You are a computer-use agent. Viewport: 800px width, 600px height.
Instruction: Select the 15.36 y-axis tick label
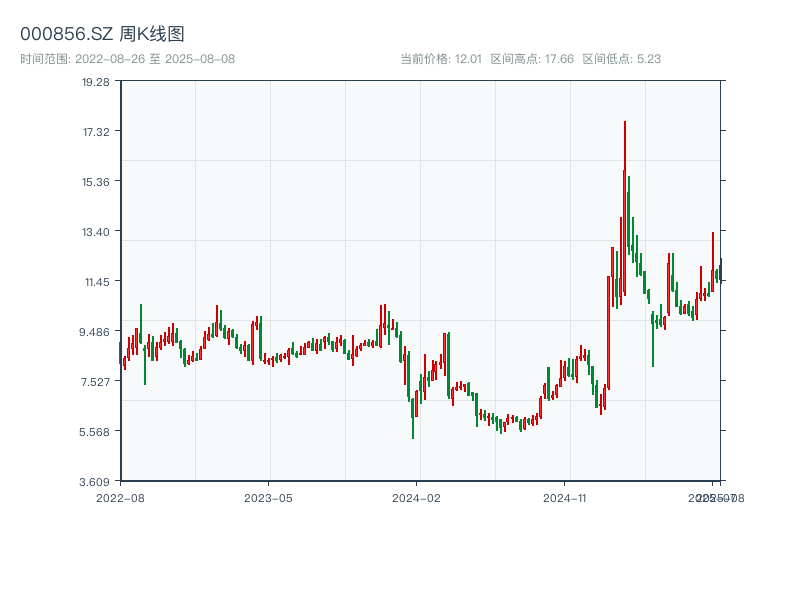[96, 182]
